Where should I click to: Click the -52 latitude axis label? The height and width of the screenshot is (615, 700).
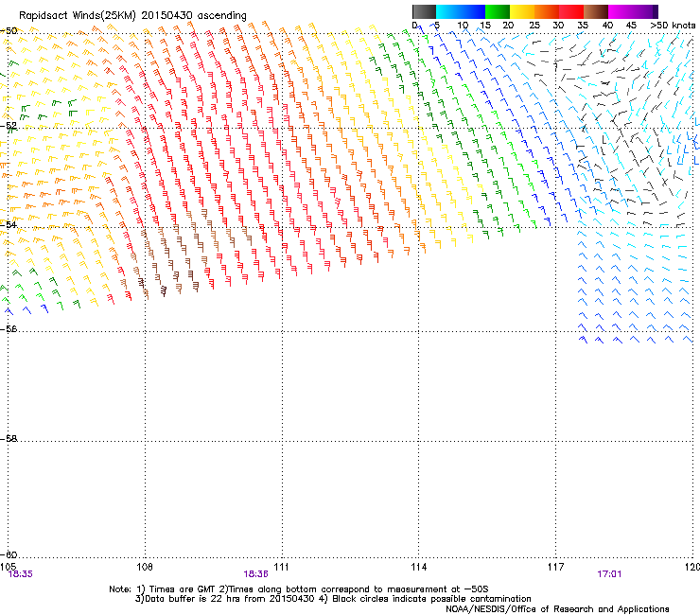[9, 126]
